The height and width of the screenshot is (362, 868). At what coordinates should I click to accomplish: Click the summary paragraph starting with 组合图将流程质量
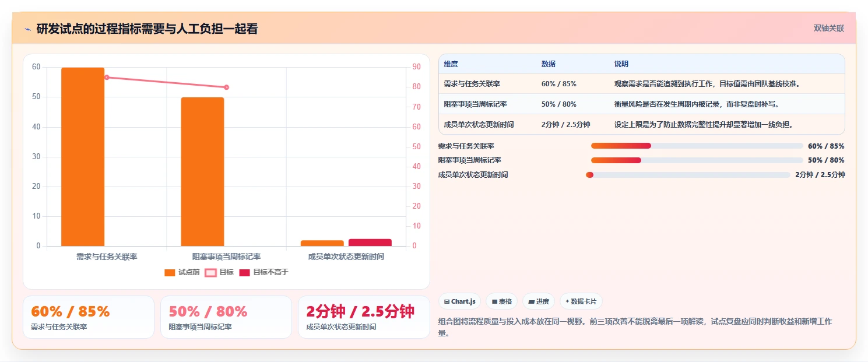pyautogui.click(x=635, y=328)
